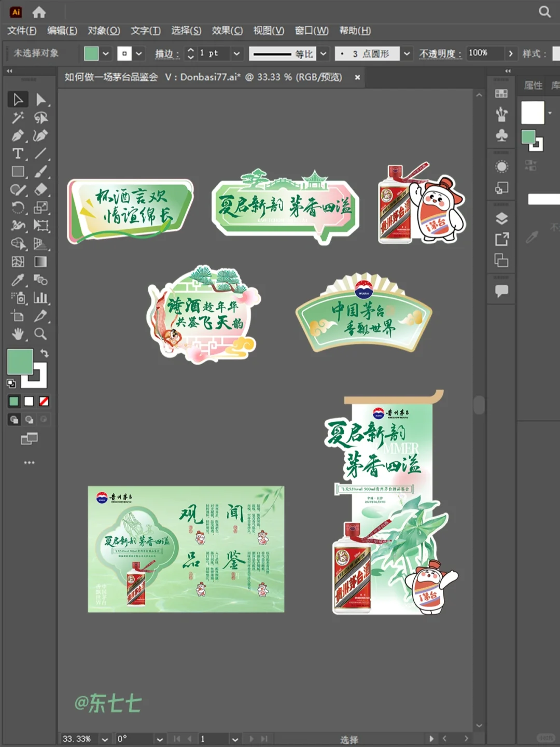Screen dimensions: 560x747
Task: Select the Pen tool
Action: click(x=18, y=136)
